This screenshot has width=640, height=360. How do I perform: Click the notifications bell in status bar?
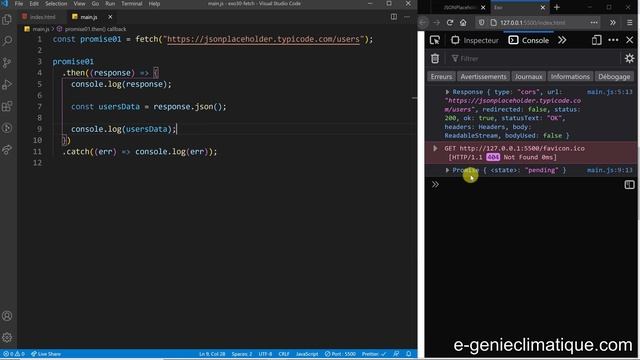409,354
